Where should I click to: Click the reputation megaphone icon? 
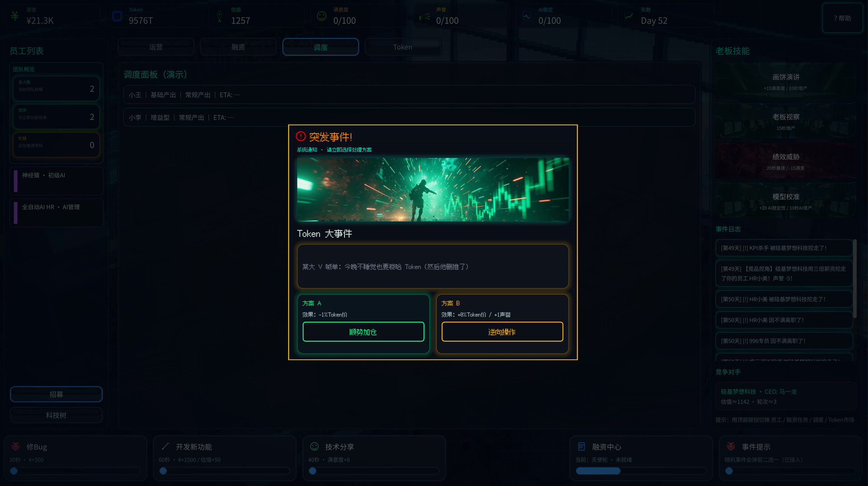(425, 17)
